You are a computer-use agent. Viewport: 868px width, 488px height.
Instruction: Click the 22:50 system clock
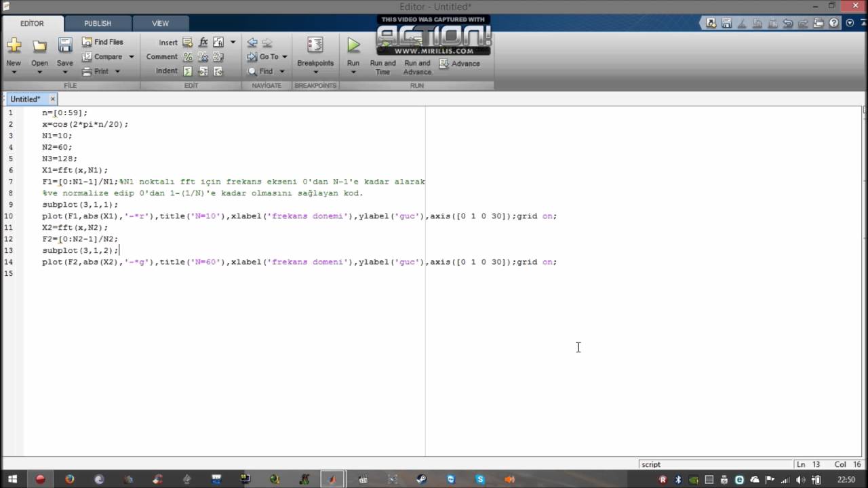pos(846,479)
